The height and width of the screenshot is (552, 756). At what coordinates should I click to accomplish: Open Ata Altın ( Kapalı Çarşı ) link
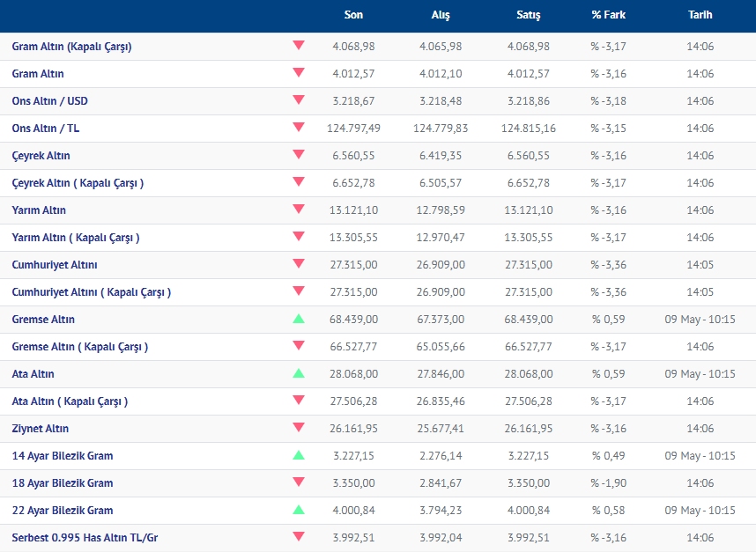[x=70, y=401]
